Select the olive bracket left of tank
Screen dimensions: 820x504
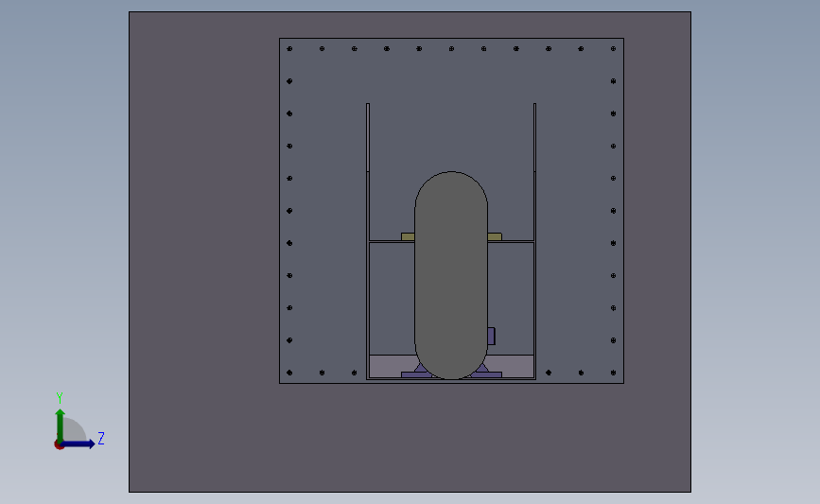408,236
